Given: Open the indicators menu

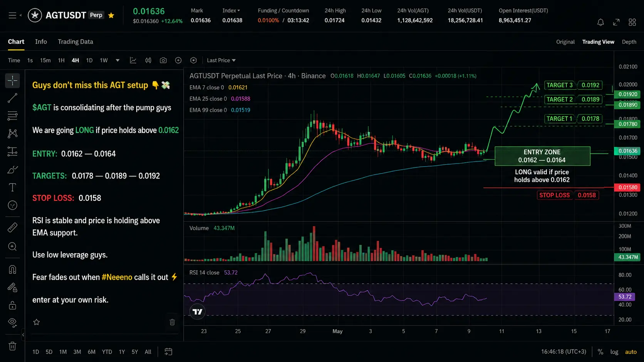Looking at the screenshot, I should click(x=148, y=60).
